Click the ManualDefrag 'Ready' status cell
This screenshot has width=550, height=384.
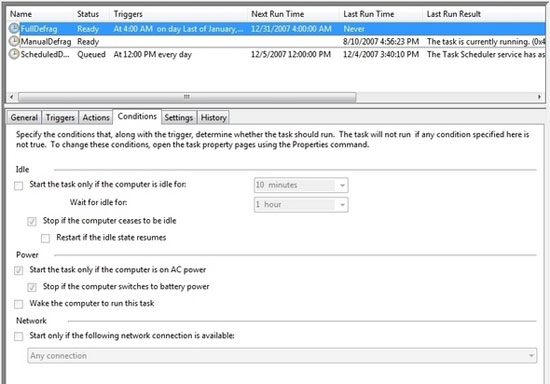coord(88,42)
